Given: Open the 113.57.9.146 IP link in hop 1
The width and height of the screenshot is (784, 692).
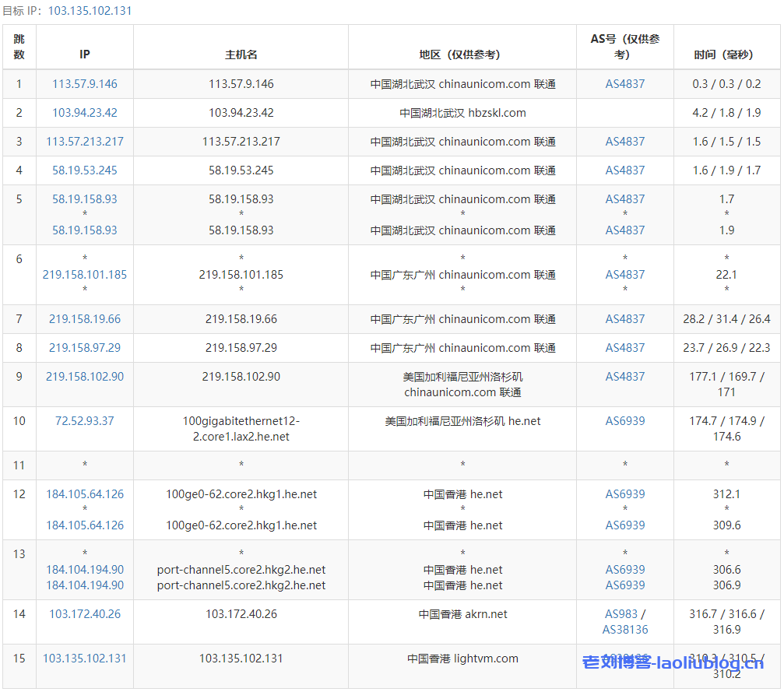Looking at the screenshot, I should click(x=85, y=84).
